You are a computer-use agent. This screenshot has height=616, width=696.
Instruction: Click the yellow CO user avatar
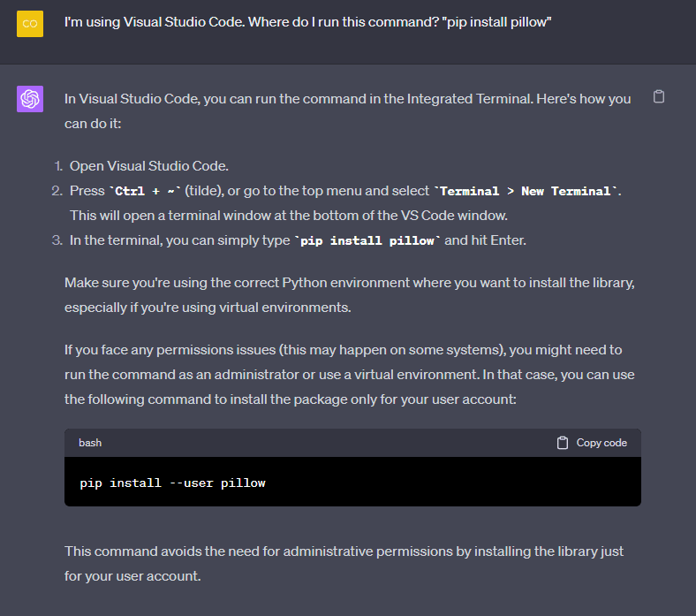[x=30, y=24]
